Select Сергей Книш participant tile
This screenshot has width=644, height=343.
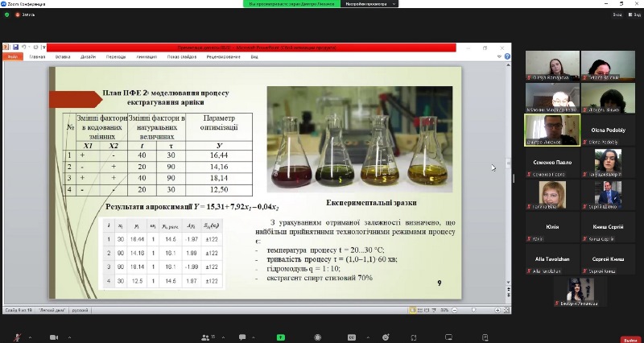tap(608, 259)
